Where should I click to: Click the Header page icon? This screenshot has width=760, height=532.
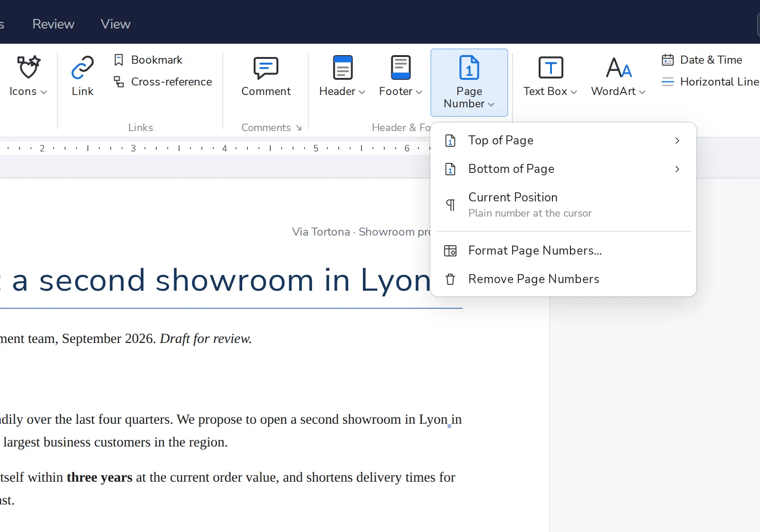342,67
